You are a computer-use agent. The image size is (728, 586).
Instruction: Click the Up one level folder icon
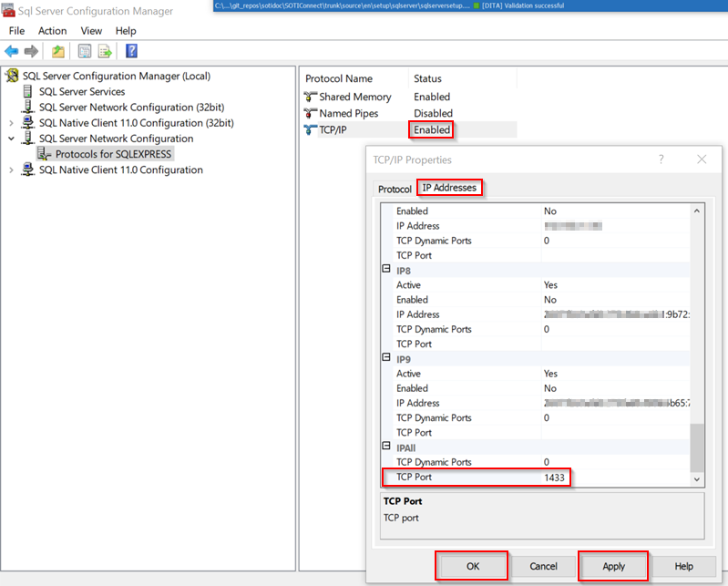pos(58,51)
